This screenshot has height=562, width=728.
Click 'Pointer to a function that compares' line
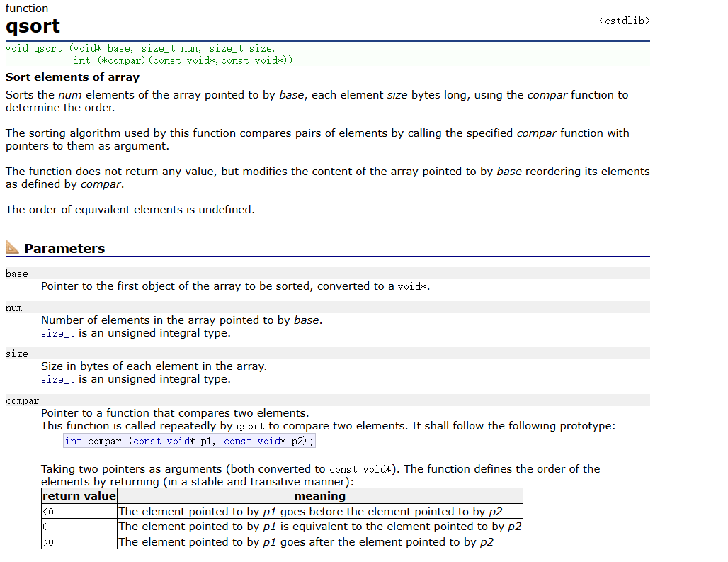tap(175, 413)
